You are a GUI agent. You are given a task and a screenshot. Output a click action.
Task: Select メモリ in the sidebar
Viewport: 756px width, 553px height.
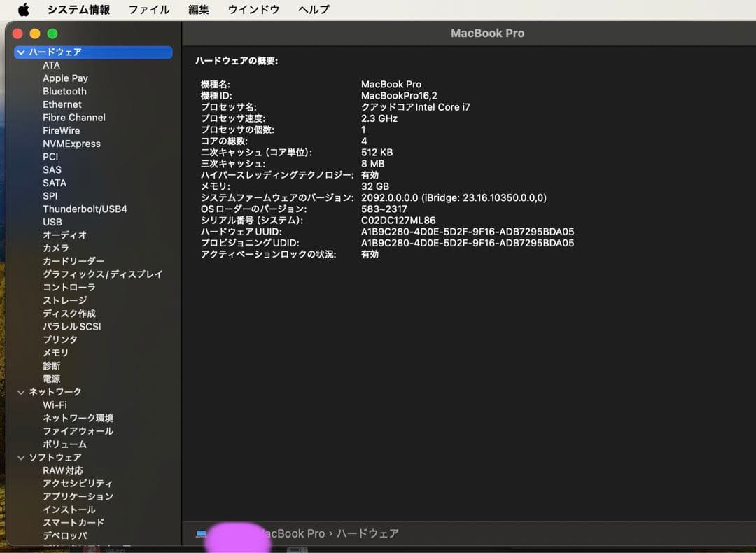pos(55,352)
